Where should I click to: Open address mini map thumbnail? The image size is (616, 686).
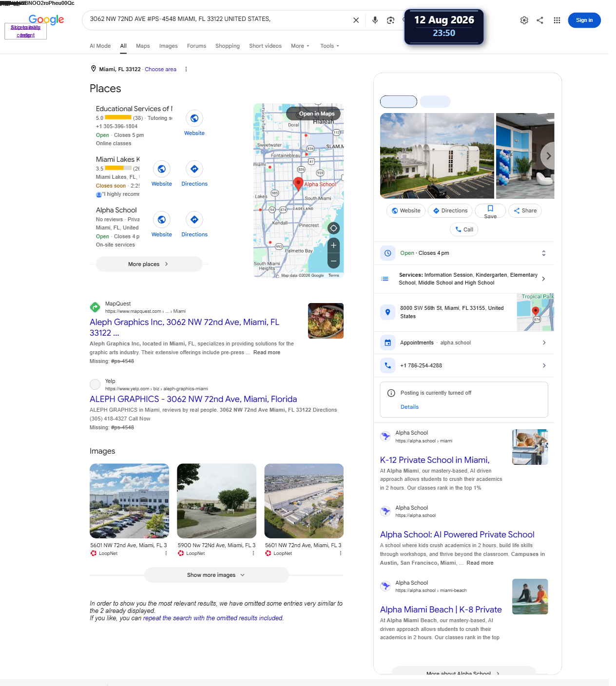coord(536,312)
